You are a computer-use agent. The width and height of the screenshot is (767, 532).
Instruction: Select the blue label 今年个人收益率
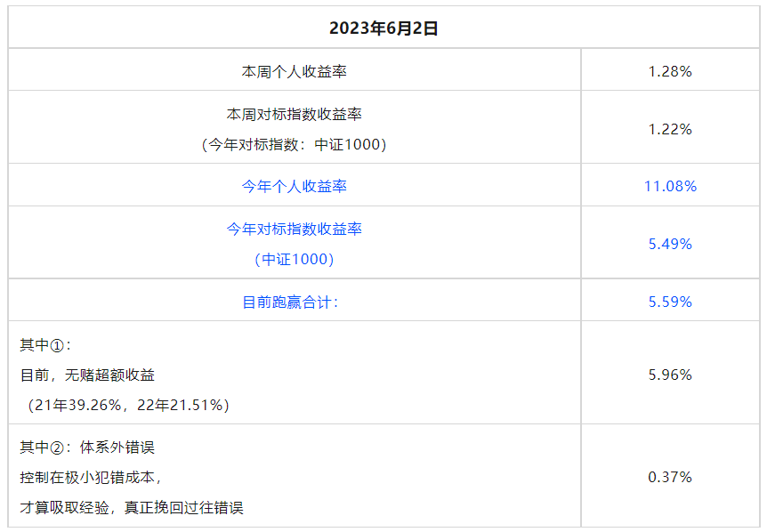coord(294,186)
